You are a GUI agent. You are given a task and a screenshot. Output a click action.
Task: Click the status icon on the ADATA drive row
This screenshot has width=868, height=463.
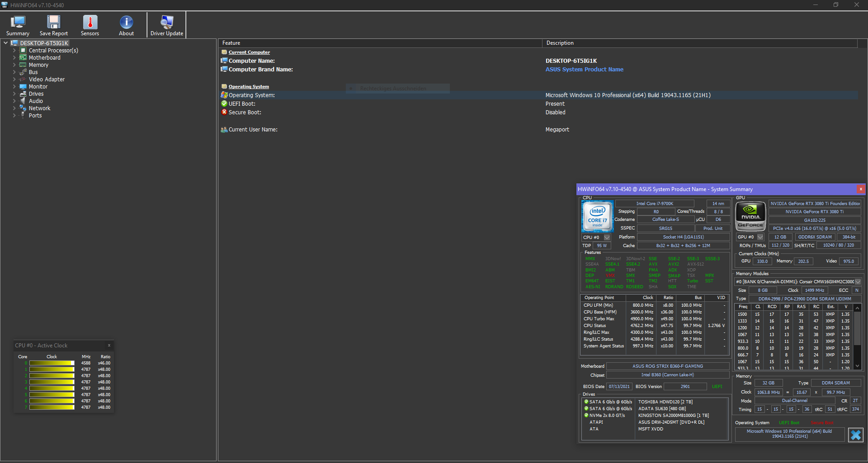(x=586, y=408)
